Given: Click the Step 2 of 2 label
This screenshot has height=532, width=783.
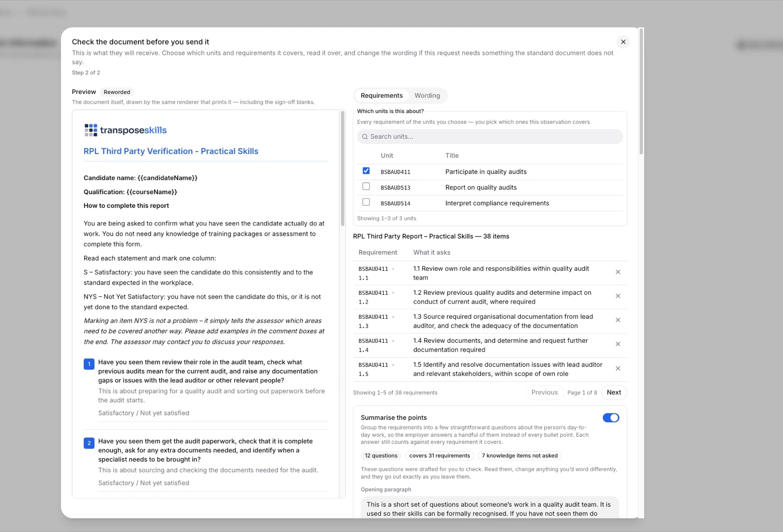Looking at the screenshot, I should tap(86, 73).
